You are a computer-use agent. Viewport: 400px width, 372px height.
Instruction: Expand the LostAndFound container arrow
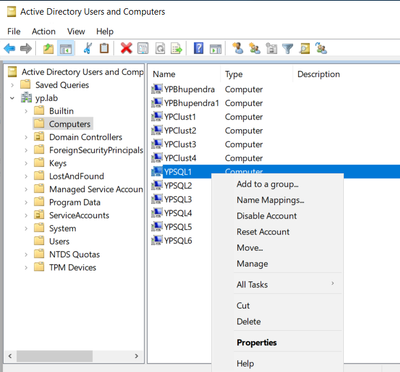[26, 176]
